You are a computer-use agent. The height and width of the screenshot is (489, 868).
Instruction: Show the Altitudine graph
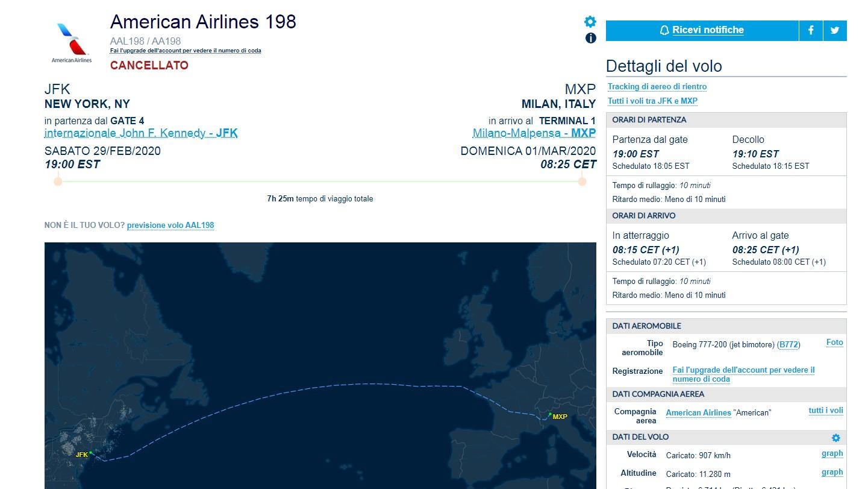[832, 472]
